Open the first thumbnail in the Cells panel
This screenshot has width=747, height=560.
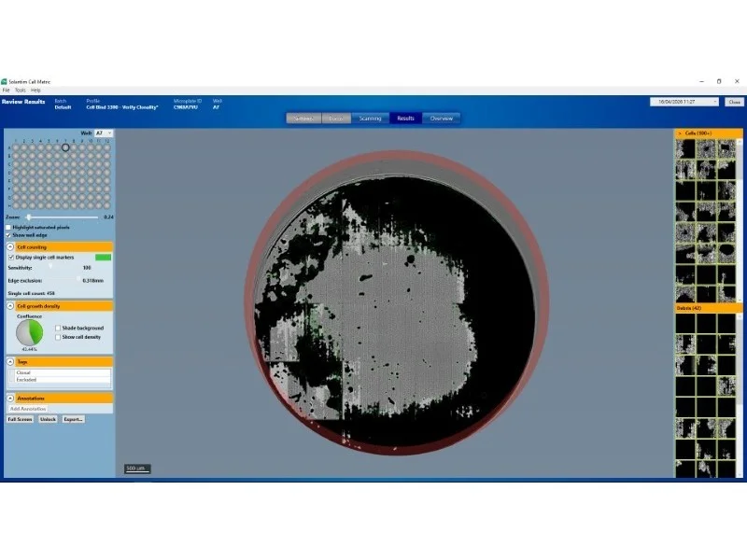click(685, 149)
